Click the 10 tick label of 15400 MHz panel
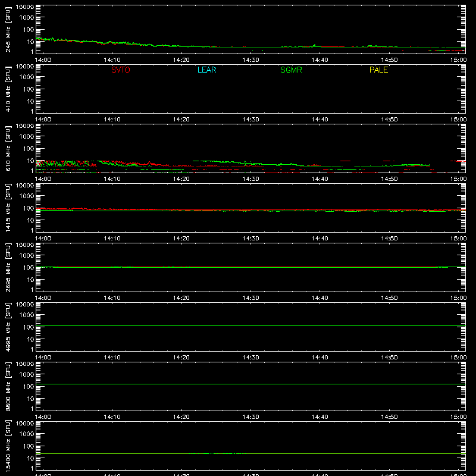476x476 pixels. [x=30, y=458]
